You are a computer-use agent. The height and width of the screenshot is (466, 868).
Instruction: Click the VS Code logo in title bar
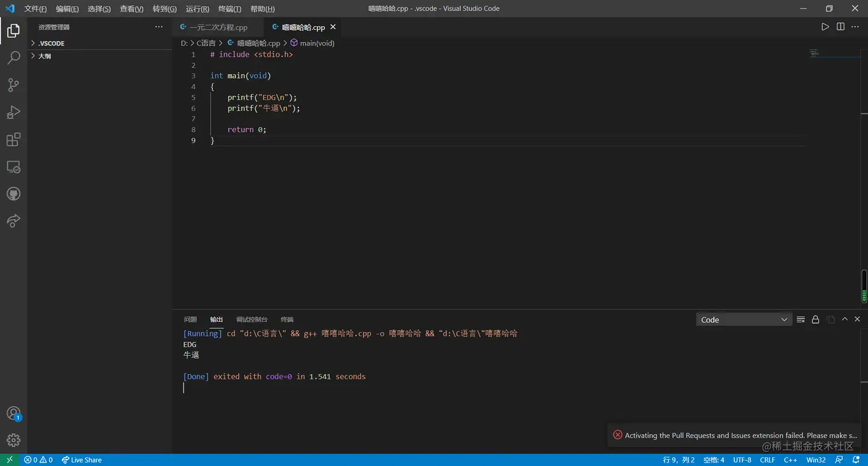pos(10,9)
